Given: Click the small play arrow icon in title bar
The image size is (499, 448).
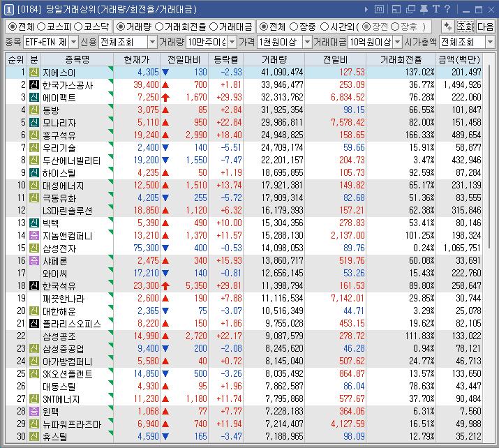Looking at the screenshot, I should pyautogui.click(x=366, y=10).
